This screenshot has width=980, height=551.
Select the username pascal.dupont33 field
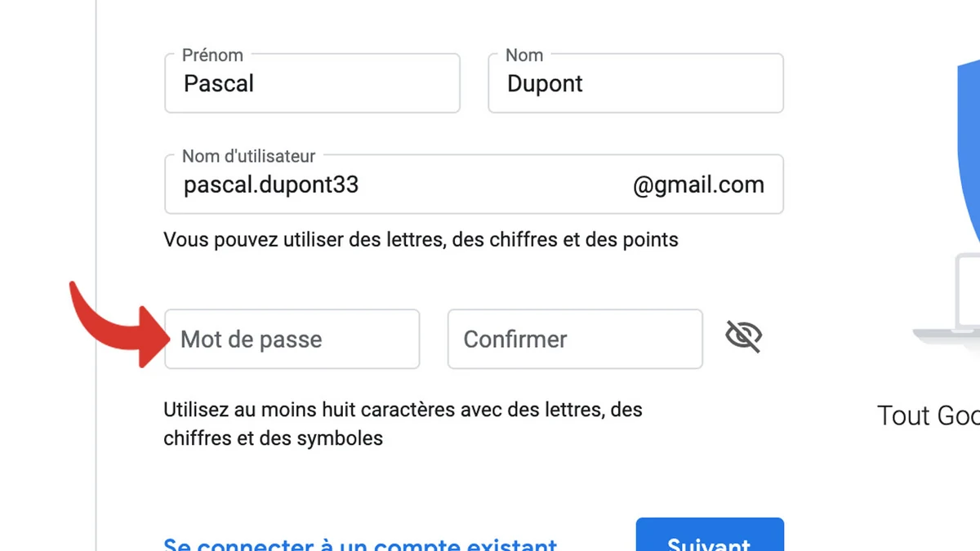click(x=367, y=184)
